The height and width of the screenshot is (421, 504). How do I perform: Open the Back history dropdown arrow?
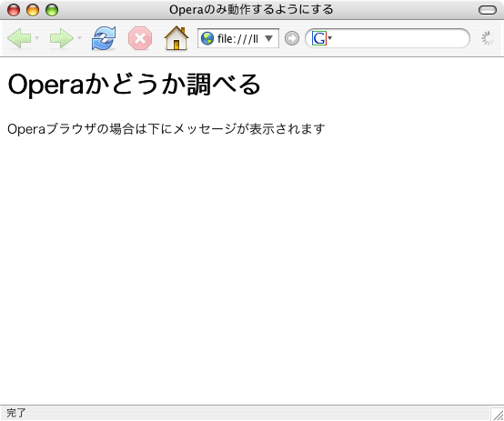37,38
